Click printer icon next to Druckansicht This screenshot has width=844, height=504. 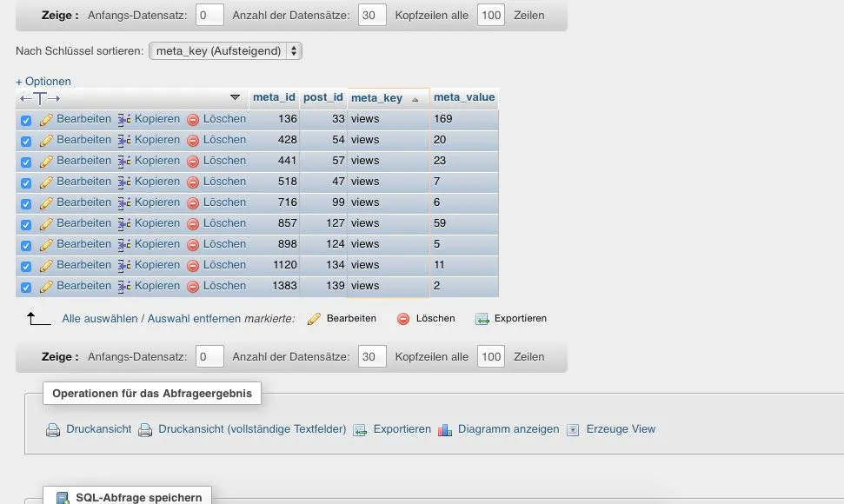click(53, 430)
